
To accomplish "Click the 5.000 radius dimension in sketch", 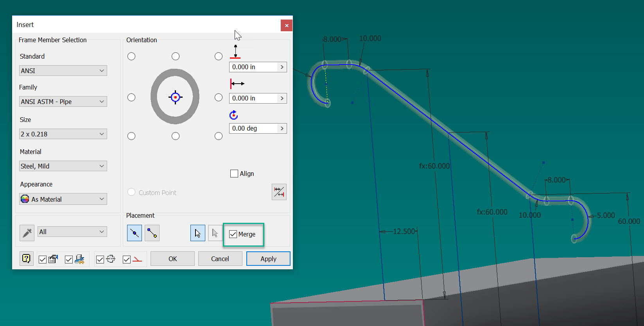I will [x=606, y=215].
